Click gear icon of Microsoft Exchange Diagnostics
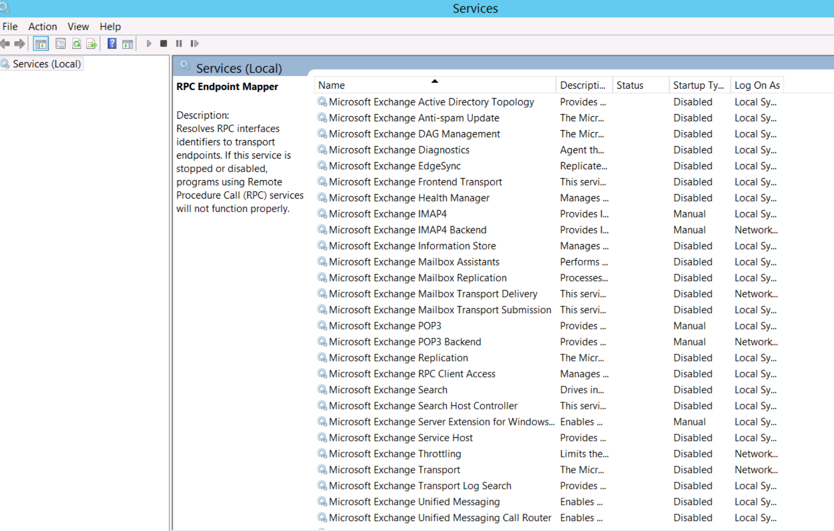Screen dimensions: 834x531 pos(322,150)
